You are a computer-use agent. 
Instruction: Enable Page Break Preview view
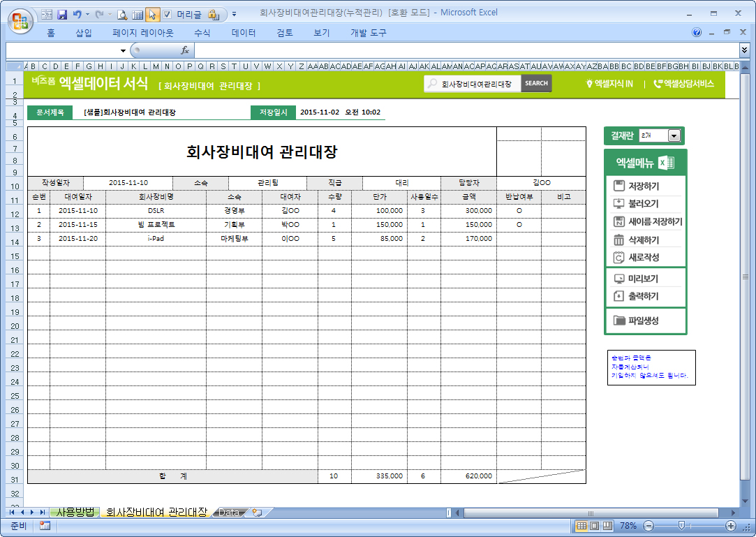tap(608, 526)
